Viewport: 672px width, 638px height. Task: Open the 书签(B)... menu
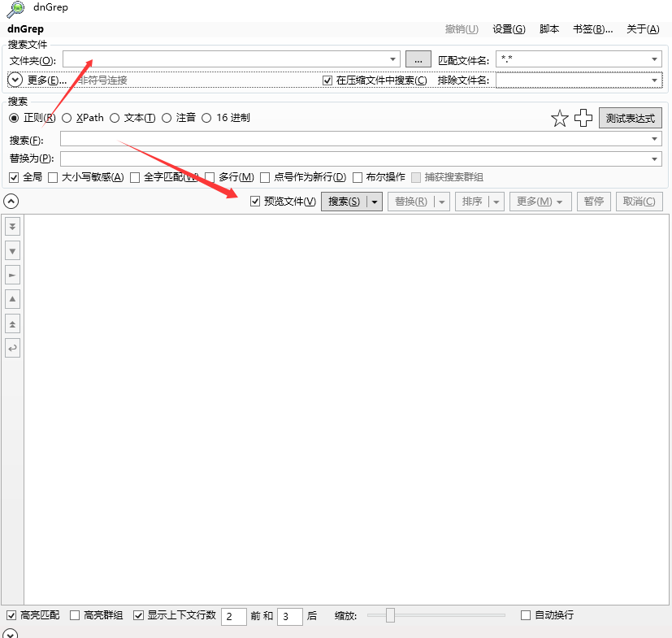pos(592,29)
